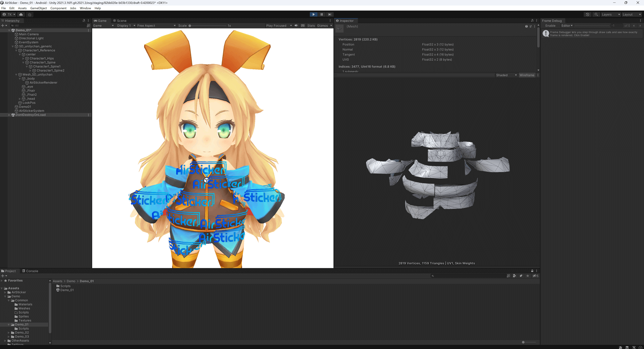The height and width of the screenshot is (349, 644).
Task: Open the Window menu
Action: [85, 8]
